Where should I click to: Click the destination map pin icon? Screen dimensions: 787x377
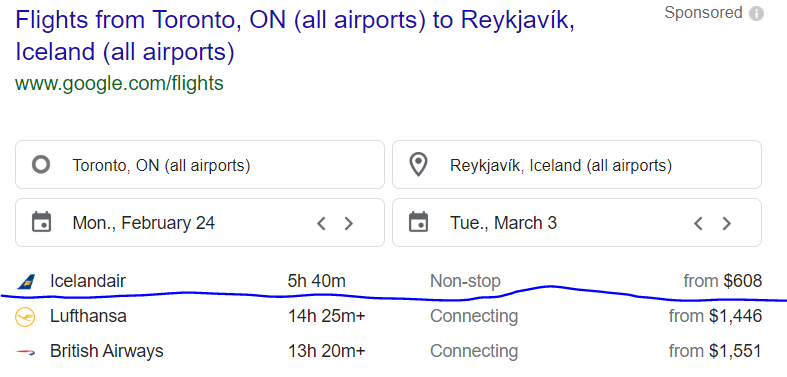(x=418, y=165)
